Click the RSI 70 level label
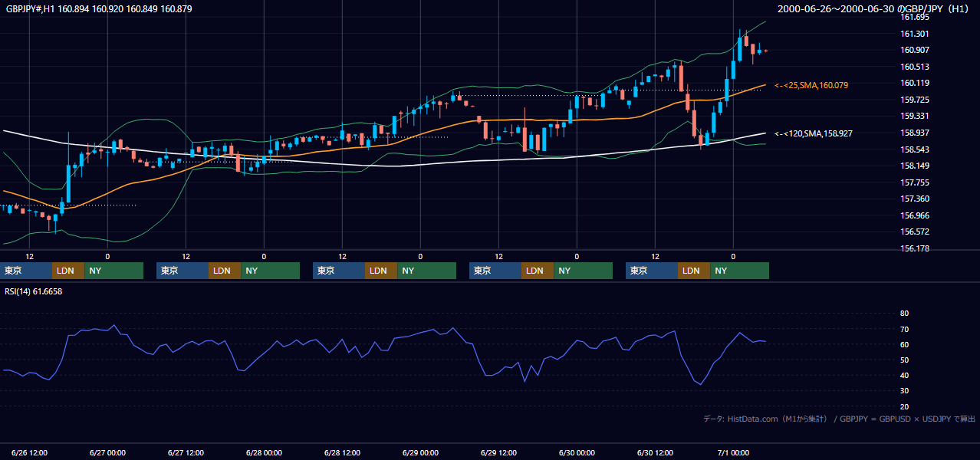 (904, 329)
